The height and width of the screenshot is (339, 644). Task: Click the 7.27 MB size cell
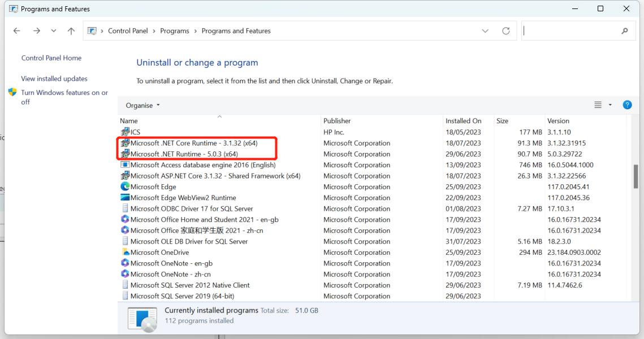click(530, 209)
